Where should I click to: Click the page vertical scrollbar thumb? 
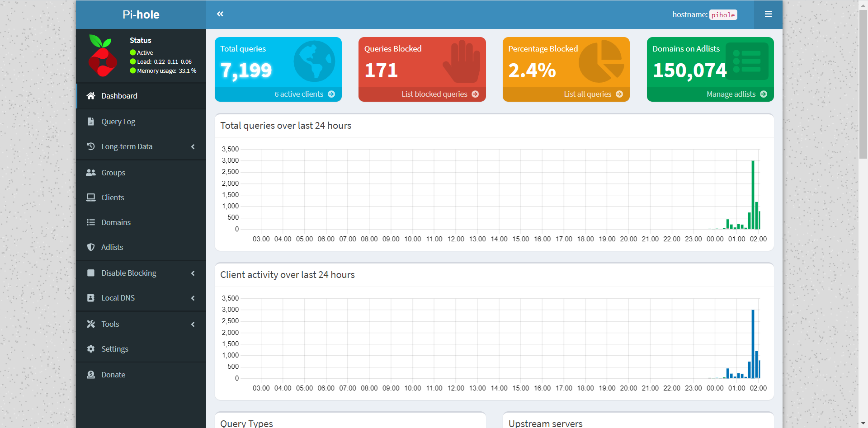point(863,84)
